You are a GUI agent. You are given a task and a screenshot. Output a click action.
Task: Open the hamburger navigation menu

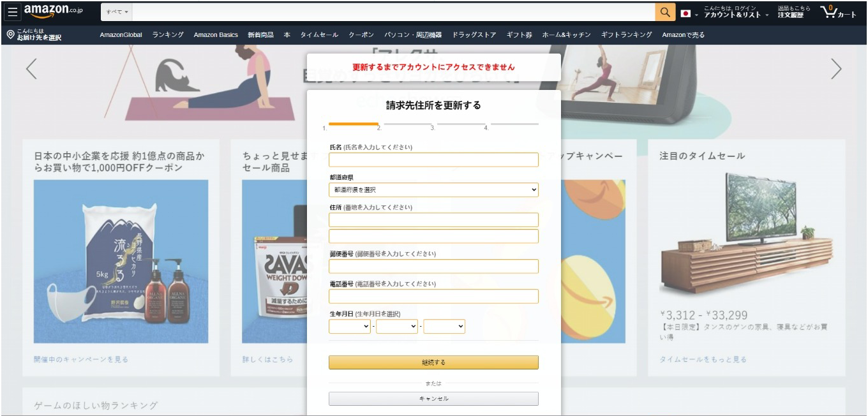click(x=11, y=11)
